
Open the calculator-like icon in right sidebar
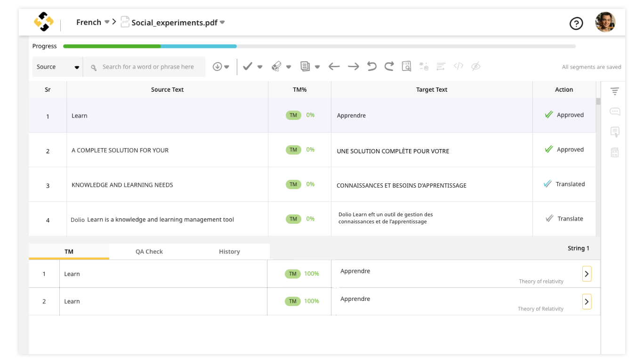[615, 152]
